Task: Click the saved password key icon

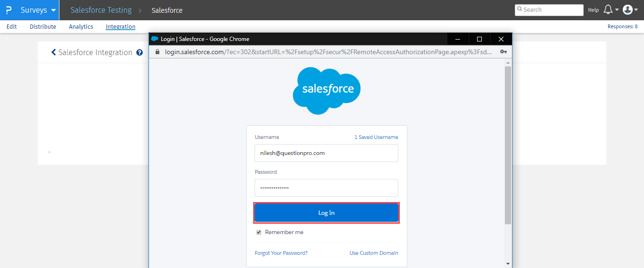Action: click(503, 52)
